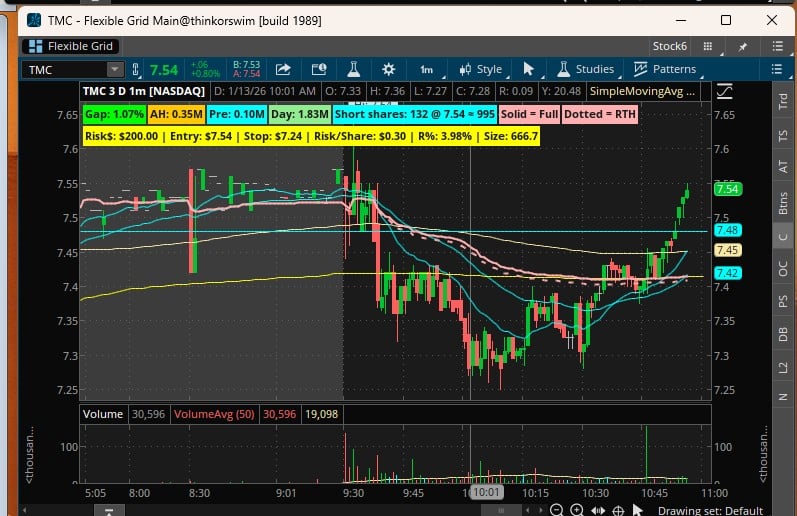Screen dimensions: 797x516
Task: Open the thinkScript flask icon
Action: point(354,69)
